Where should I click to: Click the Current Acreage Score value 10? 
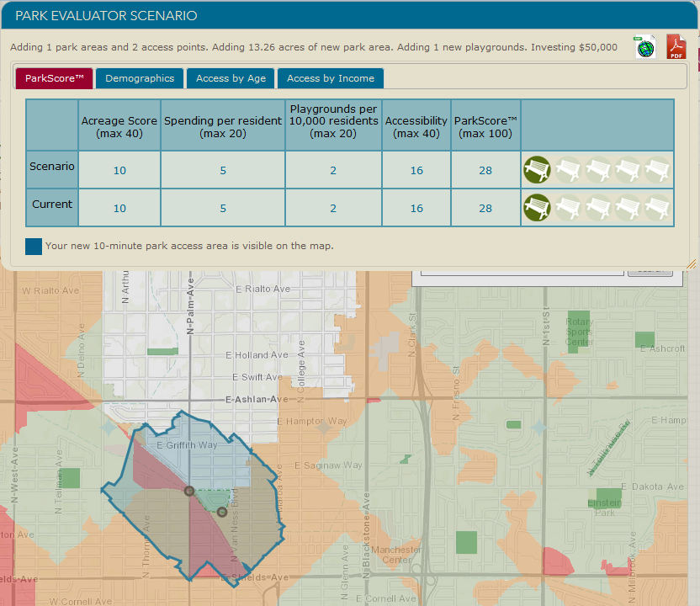click(x=119, y=208)
